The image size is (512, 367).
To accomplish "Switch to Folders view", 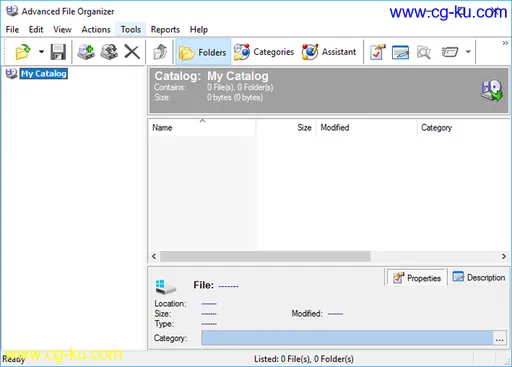I will click(x=203, y=52).
